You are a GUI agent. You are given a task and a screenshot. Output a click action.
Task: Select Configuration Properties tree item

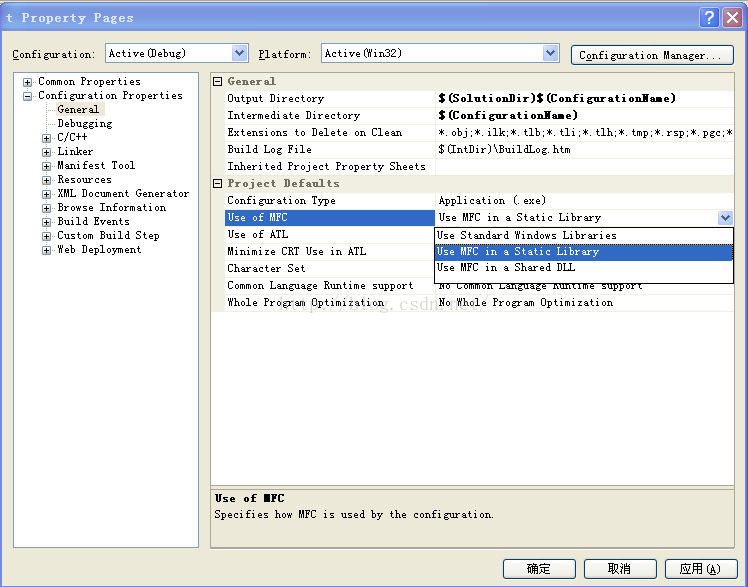click(x=110, y=95)
